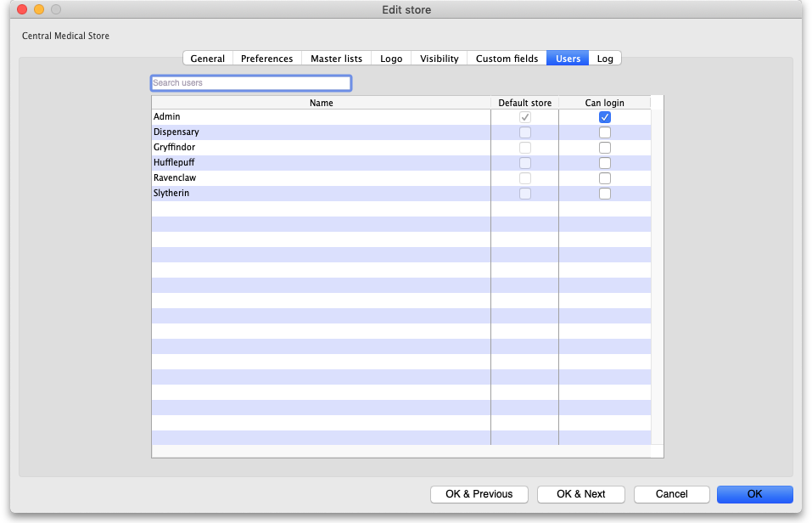
Task: Confirm changes with the OK button
Action: [754, 494]
